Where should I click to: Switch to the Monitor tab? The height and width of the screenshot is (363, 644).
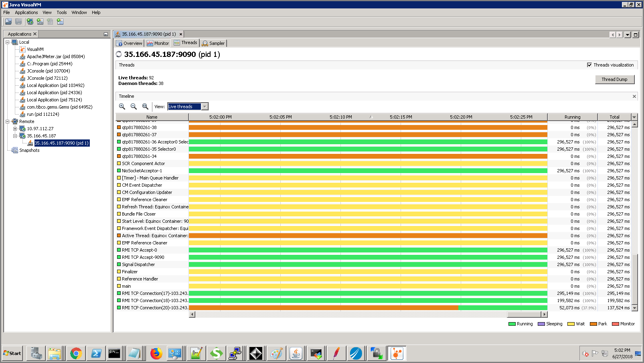(x=158, y=43)
